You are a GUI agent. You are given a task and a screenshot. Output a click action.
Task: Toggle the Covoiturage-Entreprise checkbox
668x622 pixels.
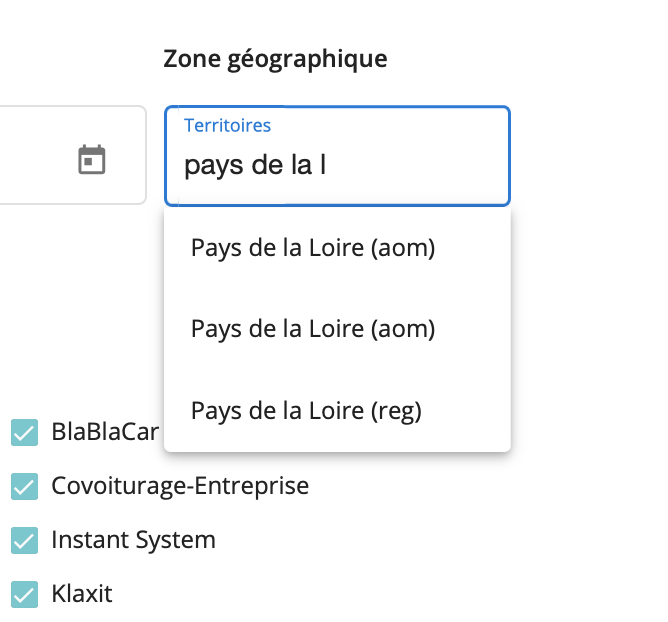24,486
